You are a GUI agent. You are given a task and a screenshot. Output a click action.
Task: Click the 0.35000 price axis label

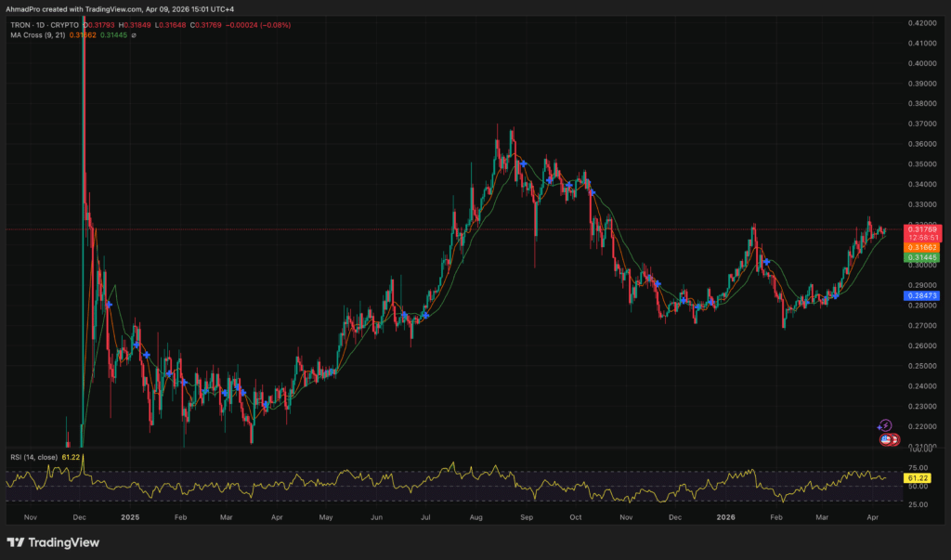(922, 163)
